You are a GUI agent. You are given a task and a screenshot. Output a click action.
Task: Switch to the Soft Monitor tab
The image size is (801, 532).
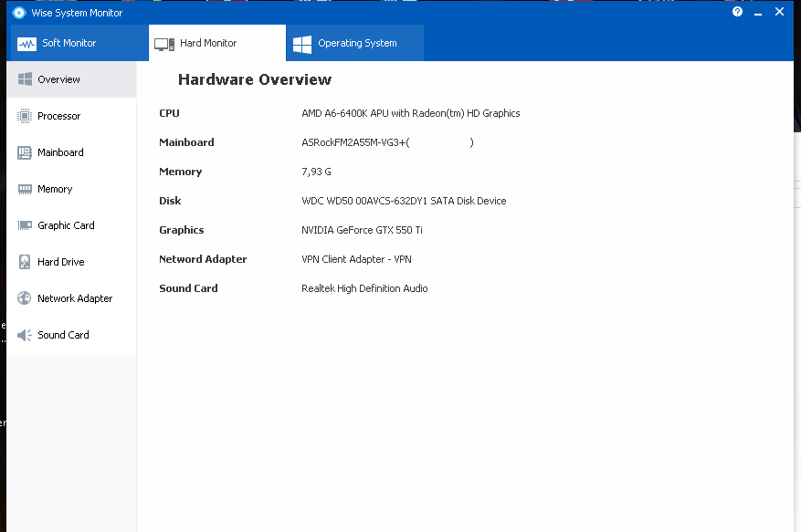(79, 43)
